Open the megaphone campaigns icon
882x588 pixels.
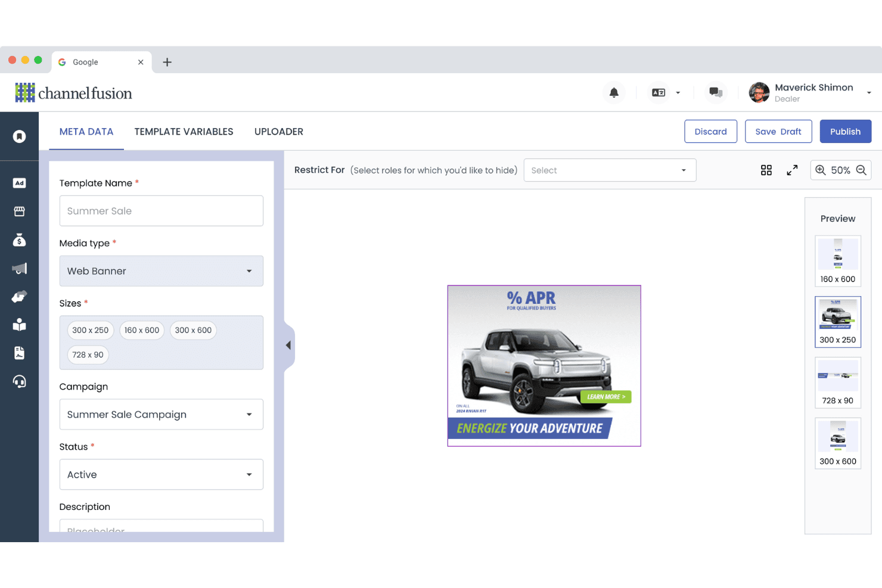tap(20, 269)
